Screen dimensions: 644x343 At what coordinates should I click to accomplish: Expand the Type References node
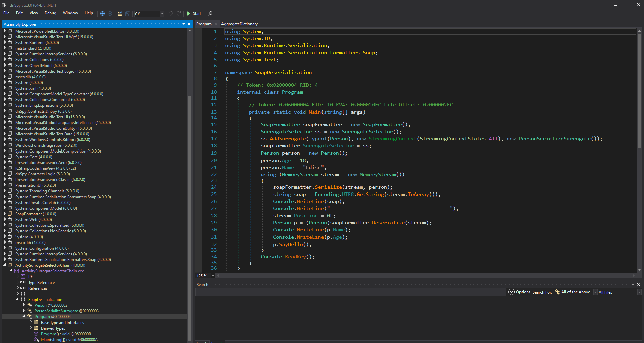(18, 283)
